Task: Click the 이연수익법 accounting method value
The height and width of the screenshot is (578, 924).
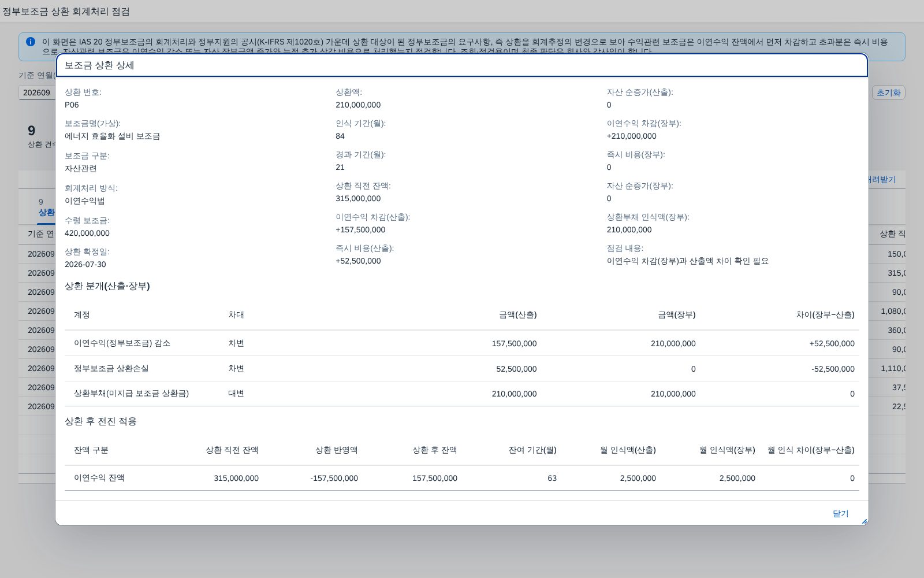Action: click(x=85, y=201)
